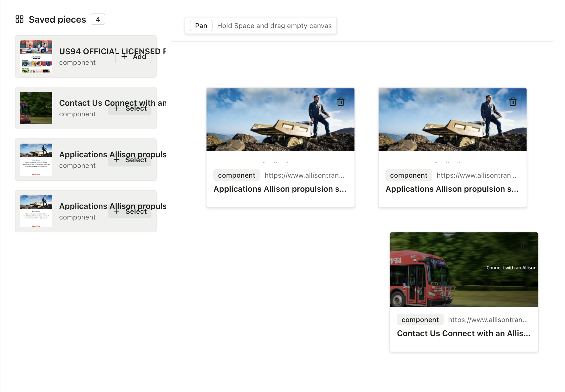Activate the Pan button

(x=201, y=26)
